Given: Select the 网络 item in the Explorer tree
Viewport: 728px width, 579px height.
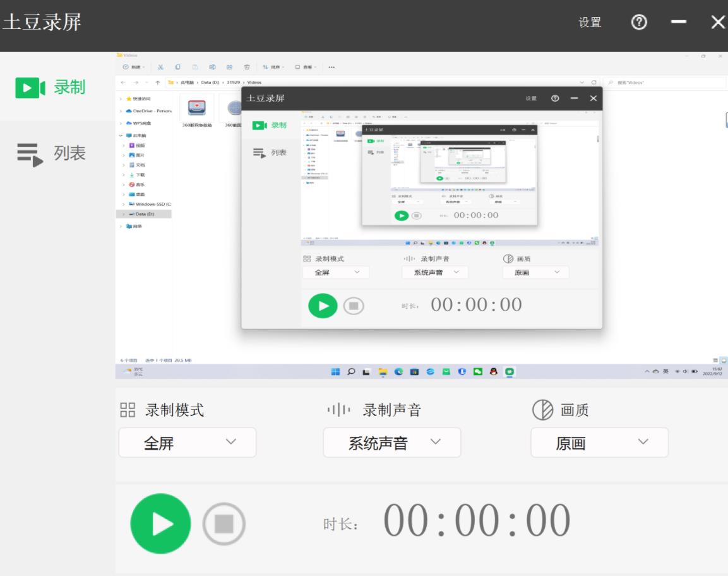Looking at the screenshot, I should tap(134, 226).
